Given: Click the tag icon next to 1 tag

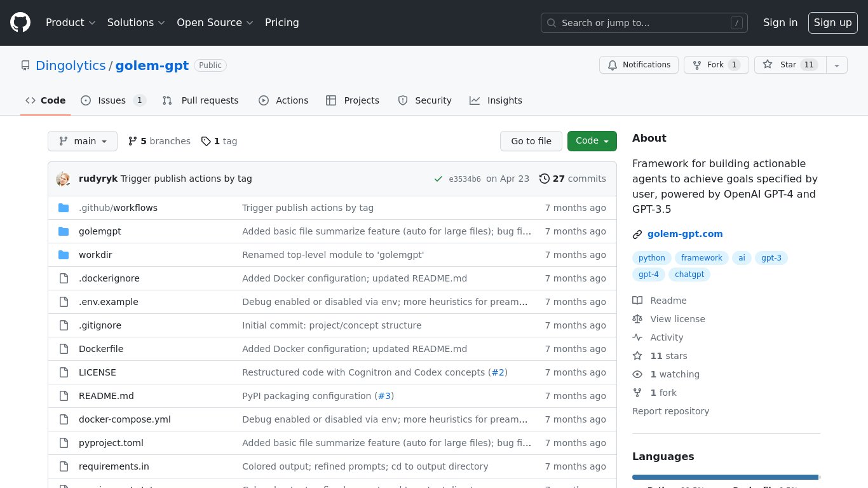Looking at the screenshot, I should click(x=206, y=141).
